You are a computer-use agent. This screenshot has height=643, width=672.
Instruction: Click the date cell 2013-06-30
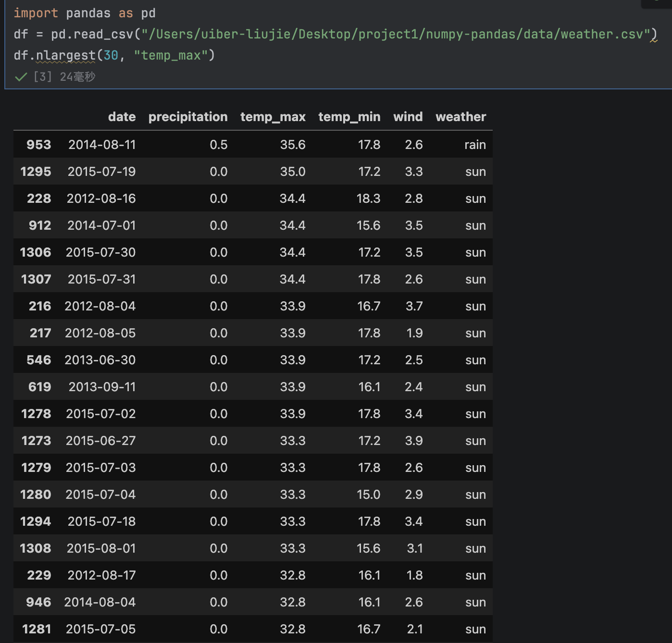click(100, 360)
